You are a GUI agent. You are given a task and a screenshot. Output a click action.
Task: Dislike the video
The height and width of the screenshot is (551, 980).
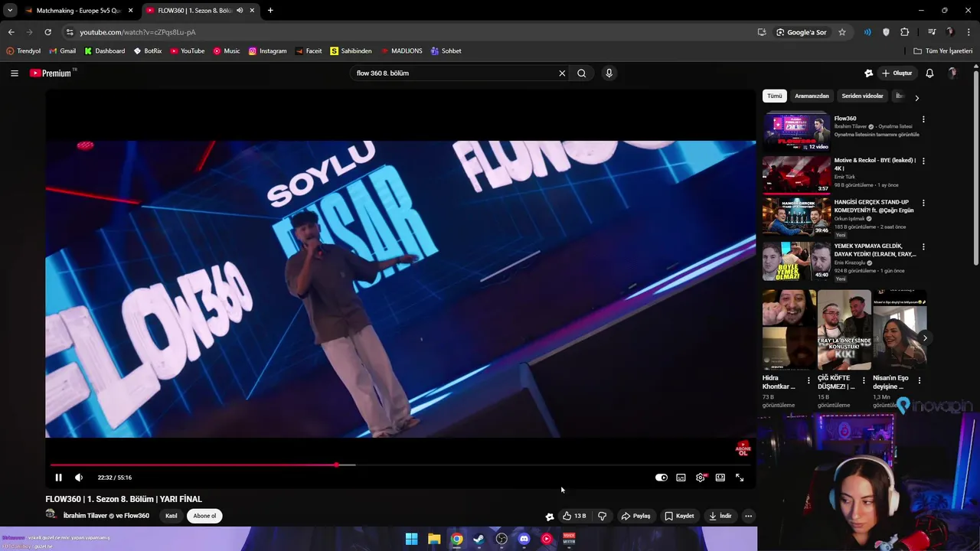[x=603, y=516]
